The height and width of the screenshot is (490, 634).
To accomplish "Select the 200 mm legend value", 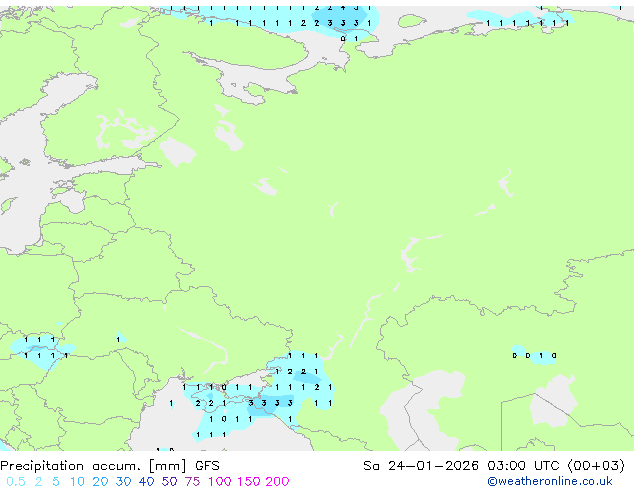I will (277, 482).
